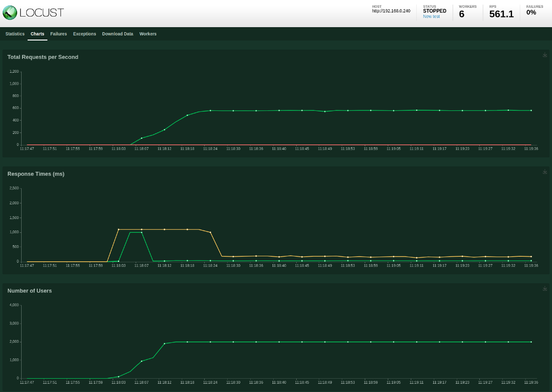Click the workers count 6

[x=461, y=14]
